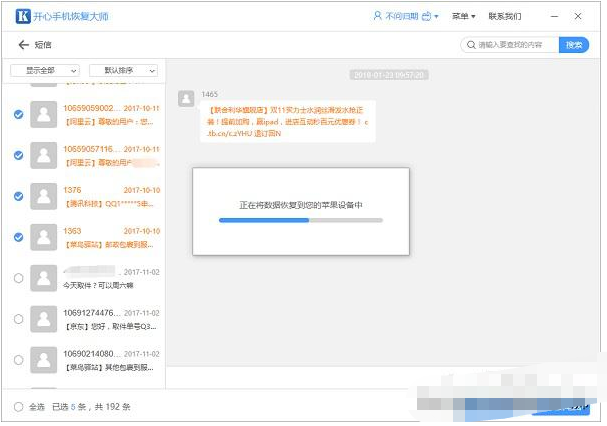Click the user account profile icon
This screenshot has width=607, height=426.
tap(377, 17)
